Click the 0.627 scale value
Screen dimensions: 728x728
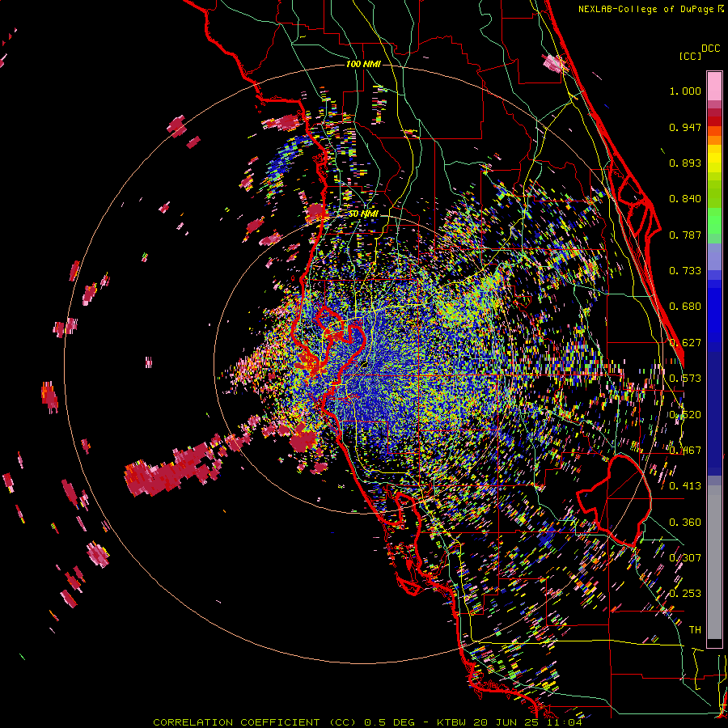[685, 343]
